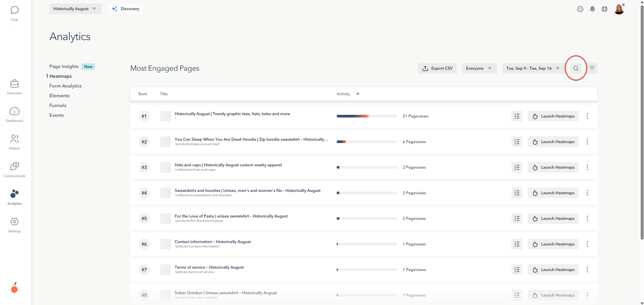The image size is (644, 305).
Task: Expand the date range dropdown
Action: click(532, 68)
